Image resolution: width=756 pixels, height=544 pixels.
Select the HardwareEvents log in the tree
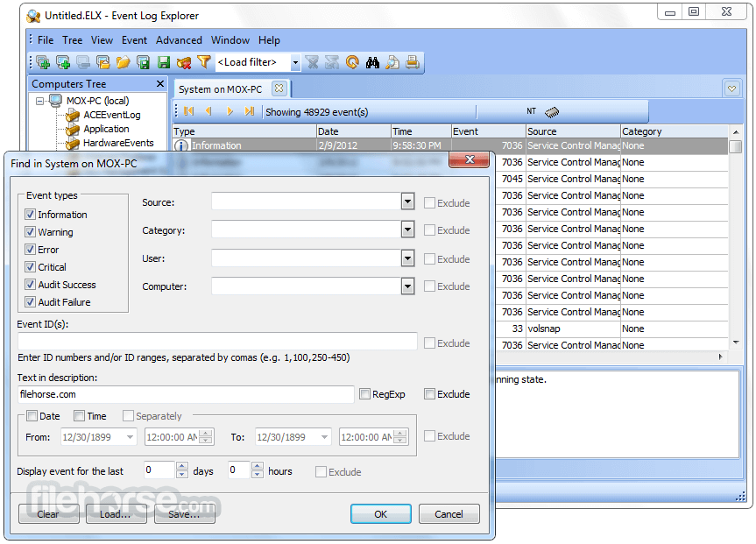(x=118, y=143)
